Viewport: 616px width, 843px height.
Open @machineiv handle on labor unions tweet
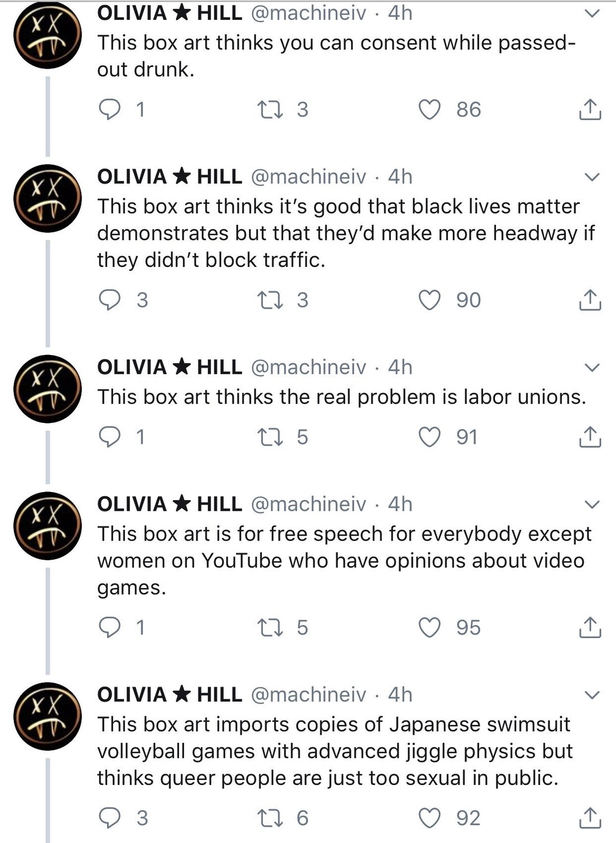(308, 367)
